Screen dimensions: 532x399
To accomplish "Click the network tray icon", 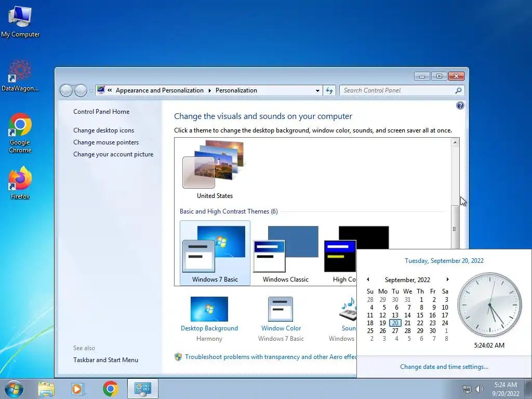I will point(467,389).
